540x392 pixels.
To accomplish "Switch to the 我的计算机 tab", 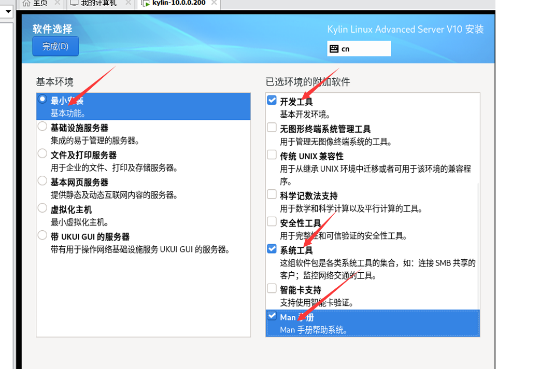I will (99, 3).
